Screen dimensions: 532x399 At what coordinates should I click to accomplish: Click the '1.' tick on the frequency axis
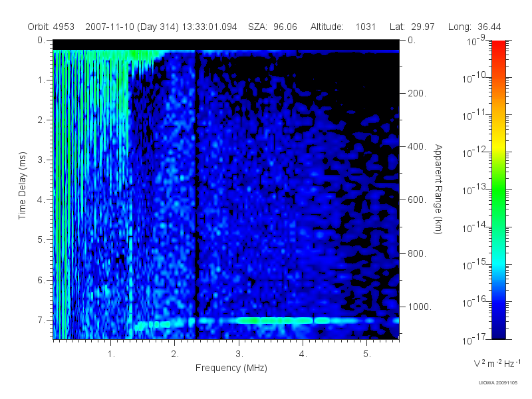coord(111,354)
